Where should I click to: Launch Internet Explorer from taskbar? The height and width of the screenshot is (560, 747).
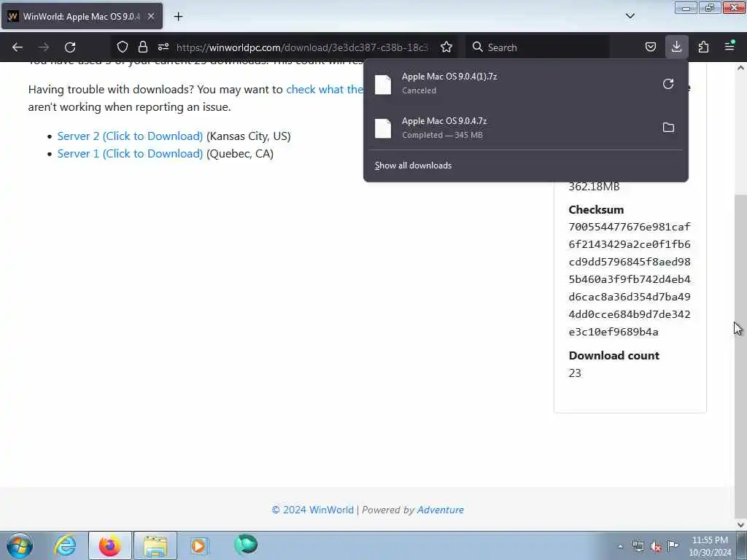tap(65, 545)
